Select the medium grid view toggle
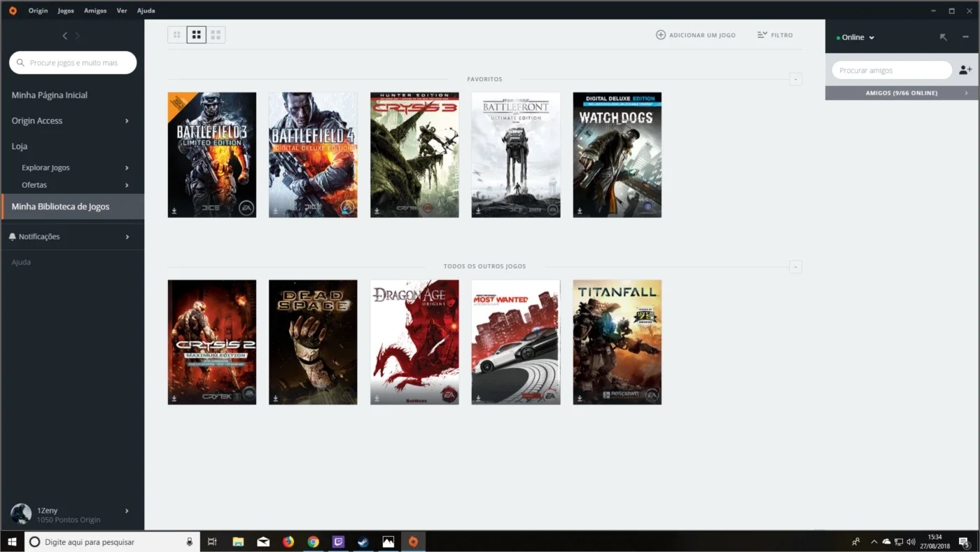 197,34
